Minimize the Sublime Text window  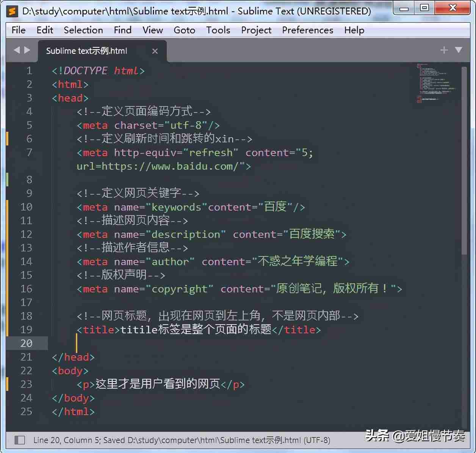[x=404, y=8]
